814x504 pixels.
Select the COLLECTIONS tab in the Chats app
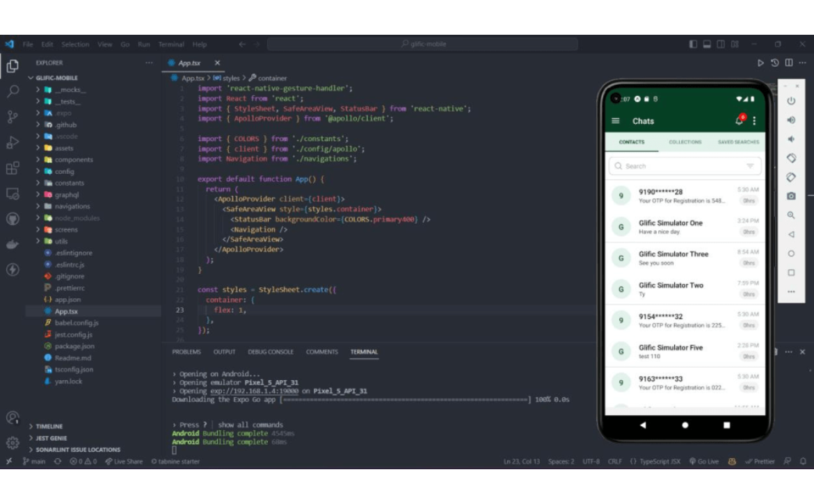pyautogui.click(x=685, y=142)
